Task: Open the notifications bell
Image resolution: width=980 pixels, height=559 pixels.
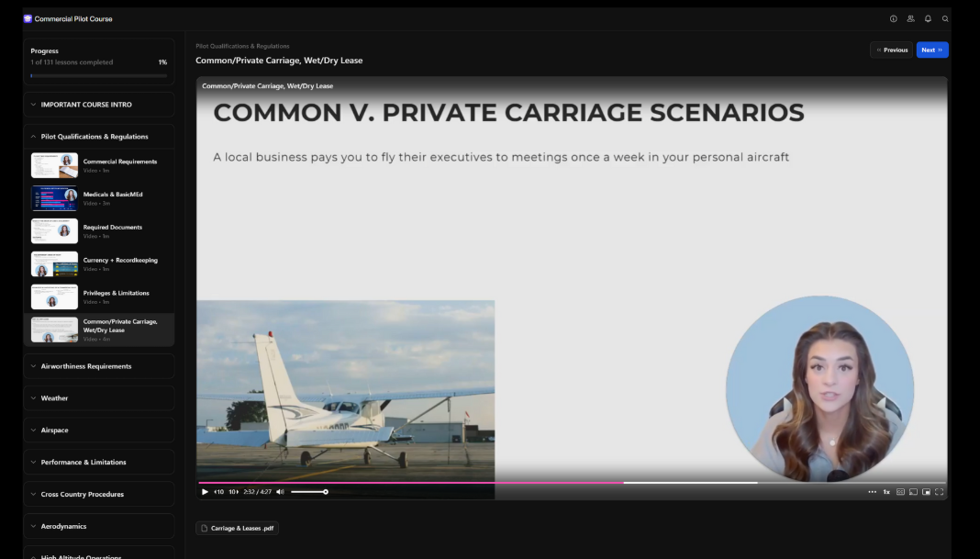Action: click(x=928, y=17)
